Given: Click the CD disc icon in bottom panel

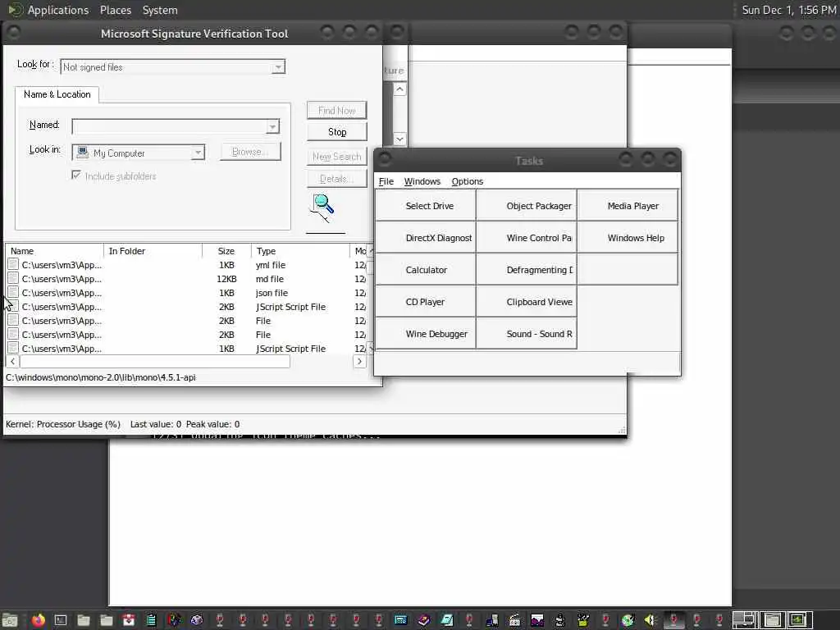Looking at the screenshot, I should point(628,620).
